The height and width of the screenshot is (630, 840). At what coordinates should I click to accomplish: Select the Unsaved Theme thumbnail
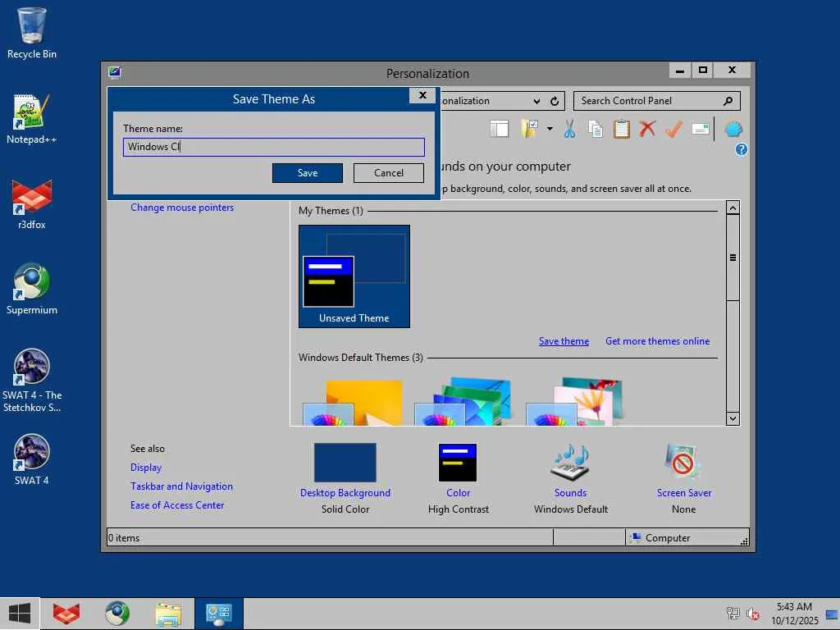[354, 276]
